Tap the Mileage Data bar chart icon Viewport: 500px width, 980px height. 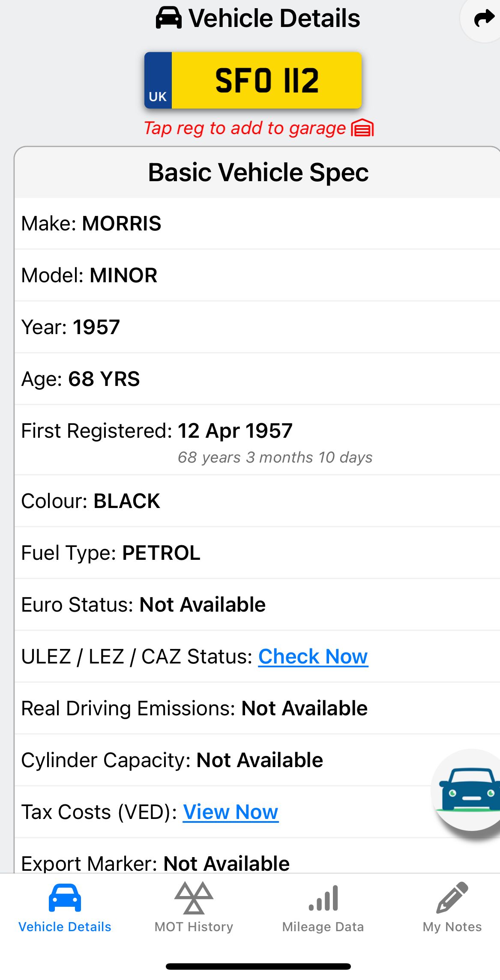(323, 897)
